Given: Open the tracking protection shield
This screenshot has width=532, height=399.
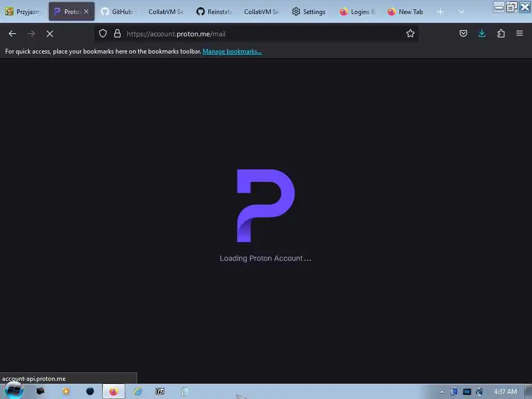Looking at the screenshot, I should pos(103,33).
